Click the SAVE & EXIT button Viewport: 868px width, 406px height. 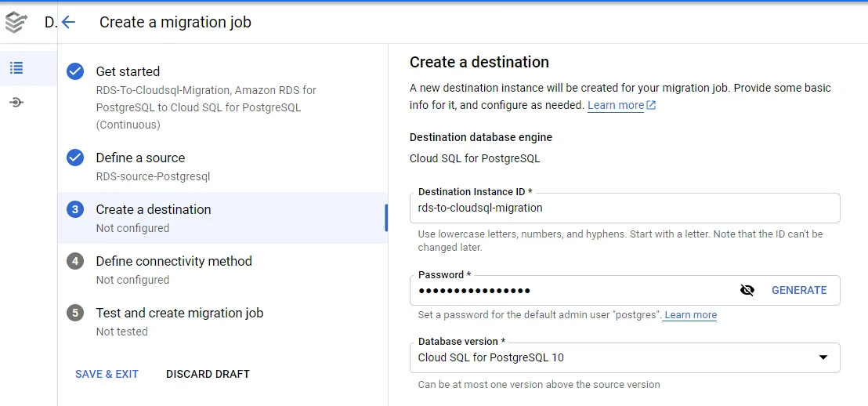[107, 374]
